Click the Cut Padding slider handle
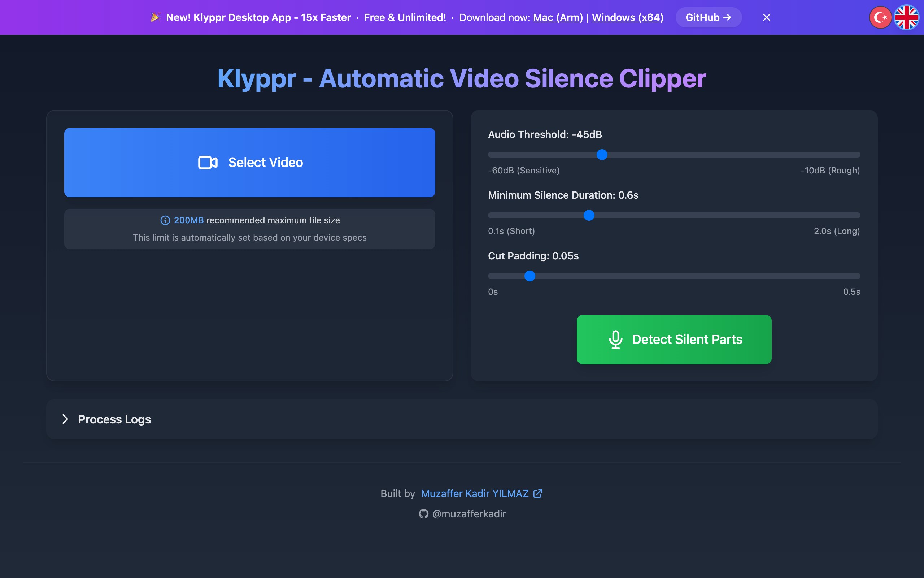This screenshot has width=924, height=578. pos(529,276)
